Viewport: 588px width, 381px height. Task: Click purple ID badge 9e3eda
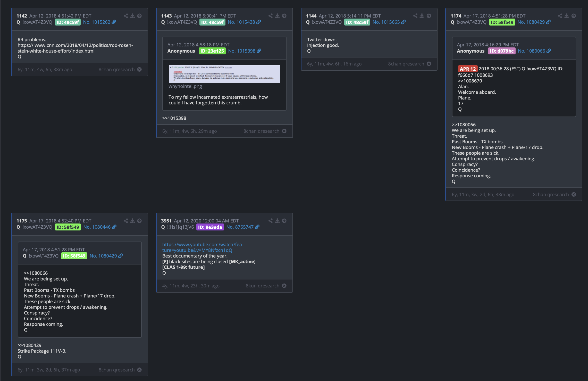click(x=210, y=227)
